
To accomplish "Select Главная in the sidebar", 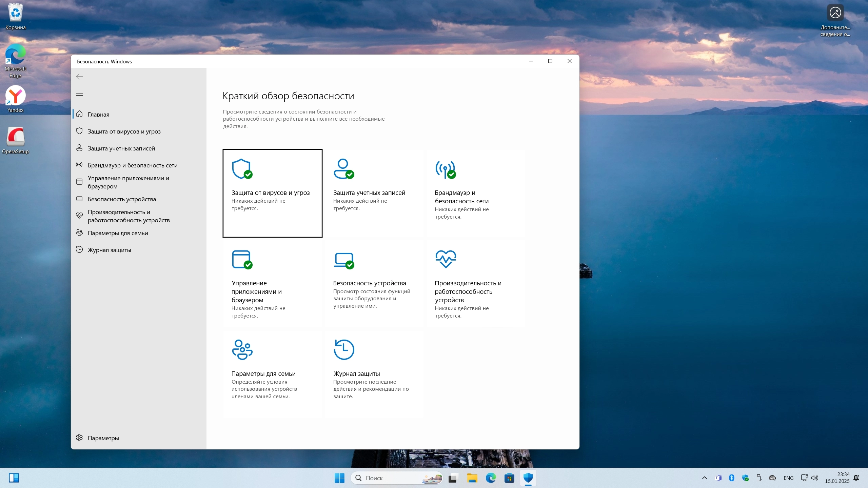I will pos(98,115).
